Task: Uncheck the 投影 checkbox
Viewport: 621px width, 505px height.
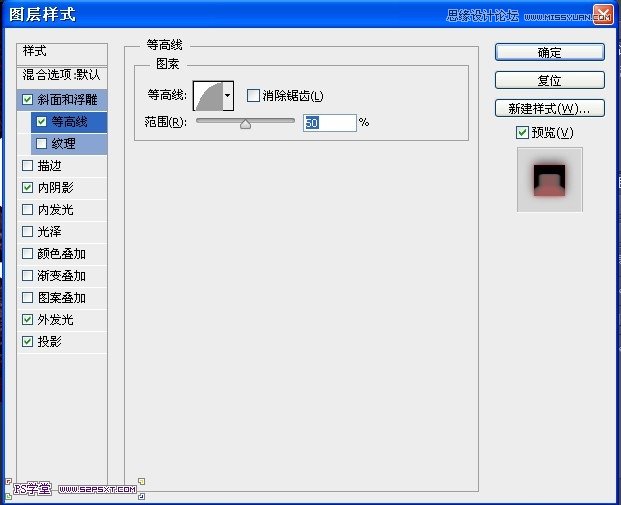Action: pyautogui.click(x=27, y=341)
